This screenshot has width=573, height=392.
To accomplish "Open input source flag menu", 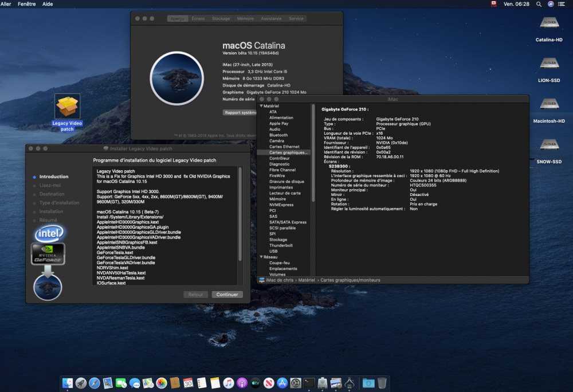I will (x=494, y=4).
